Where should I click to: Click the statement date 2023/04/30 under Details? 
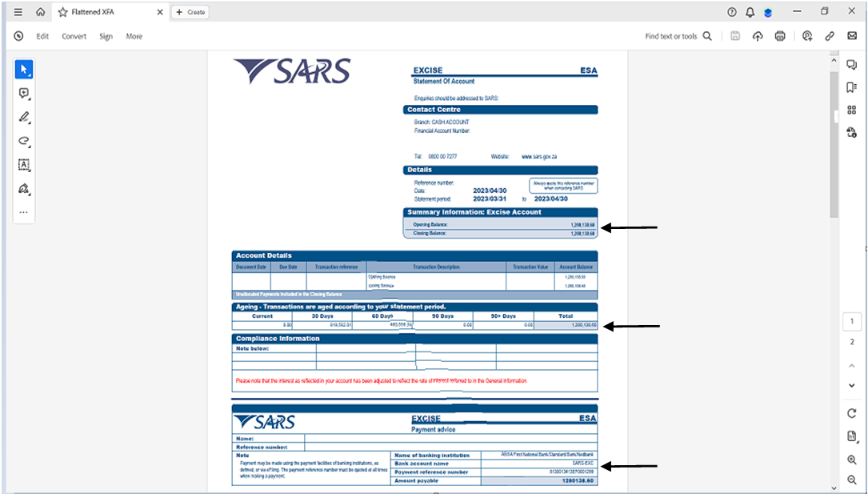(x=490, y=191)
